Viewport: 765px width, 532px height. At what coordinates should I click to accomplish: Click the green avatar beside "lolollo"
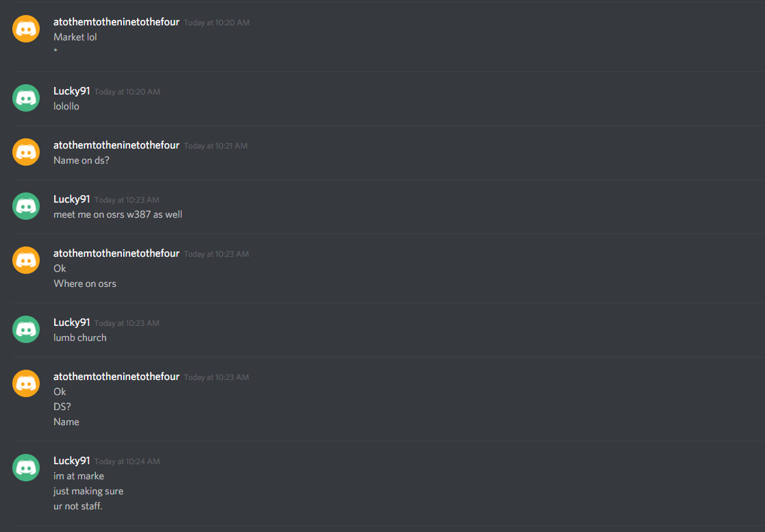coord(26,98)
